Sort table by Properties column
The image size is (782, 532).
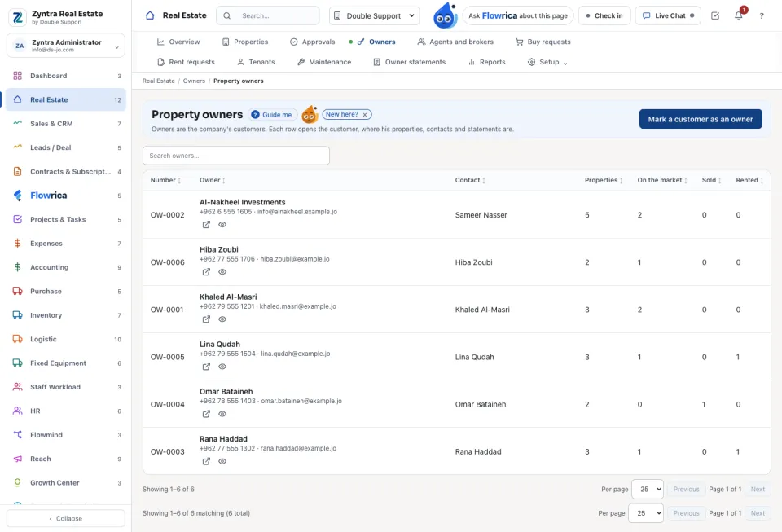pyautogui.click(x=604, y=180)
